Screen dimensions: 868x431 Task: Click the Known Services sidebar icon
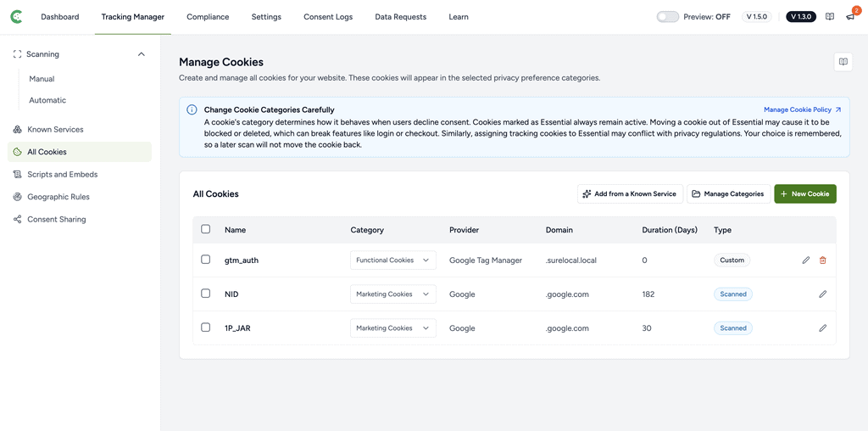click(x=17, y=130)
